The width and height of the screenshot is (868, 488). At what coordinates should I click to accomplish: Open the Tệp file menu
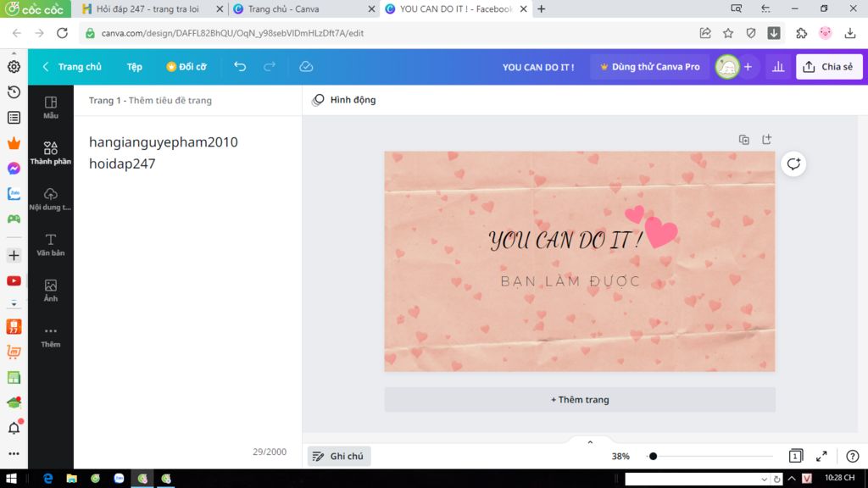(135, 66)
